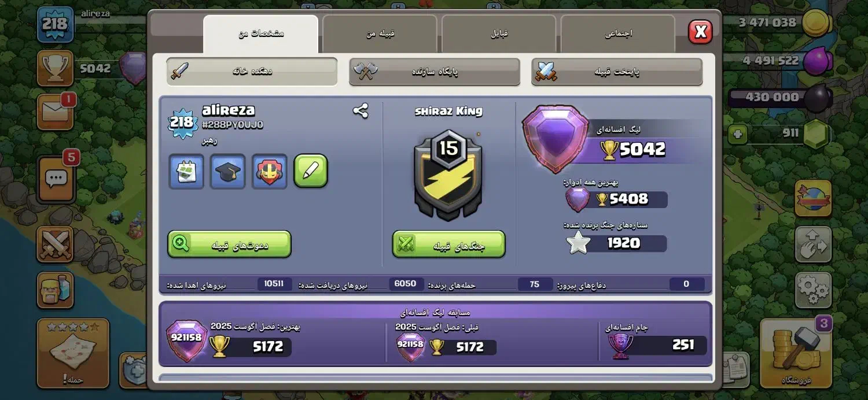Select the پایگاه سازنده village toggle
The width and height of the screenshot is (868, 400).
click(435, 72)
